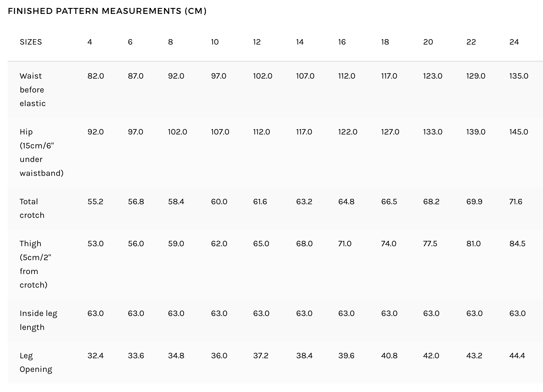This screenshot has width=543, height=392.
Task: Select waist value 135.0 for size 24
Action: 519,76
